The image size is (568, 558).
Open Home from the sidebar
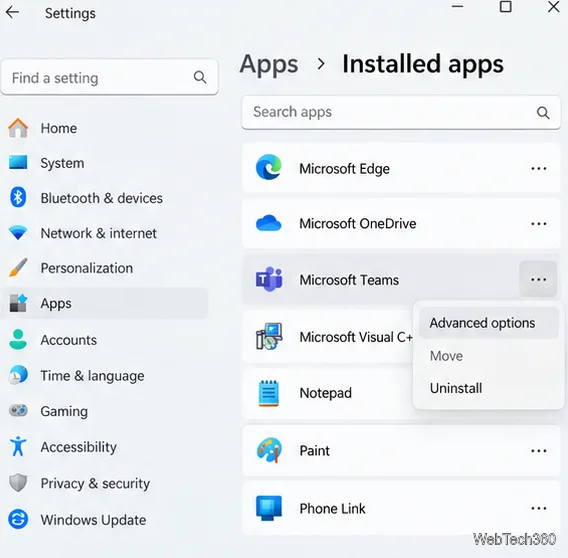pyautogui.click(x=105, y=128)
